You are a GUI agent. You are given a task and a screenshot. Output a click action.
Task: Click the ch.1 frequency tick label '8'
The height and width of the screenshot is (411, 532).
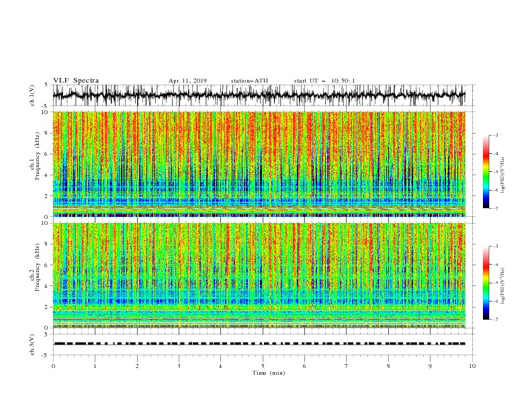pos(48,133)
